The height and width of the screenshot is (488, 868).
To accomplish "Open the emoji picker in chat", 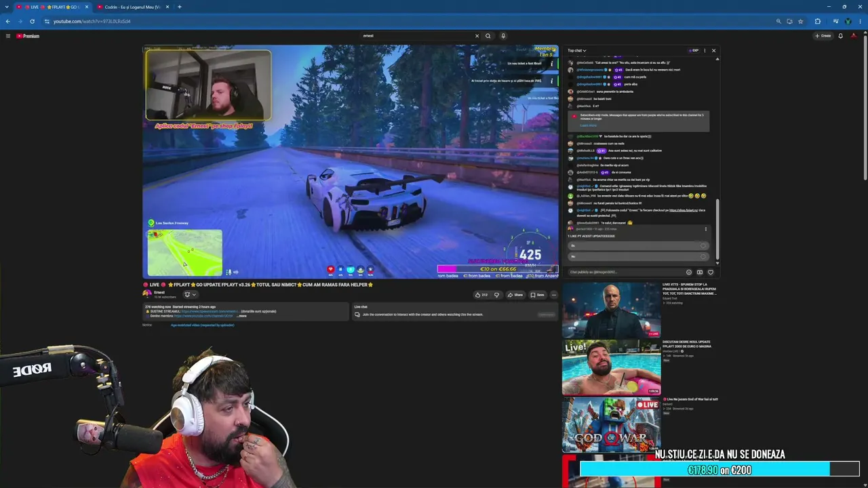I will pyautogui.click(x=689, y=272).
